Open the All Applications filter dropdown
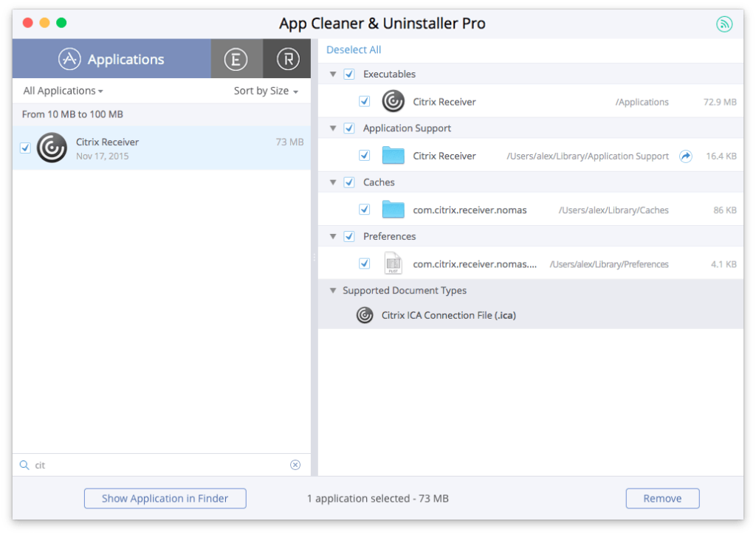Viewport: 756px width, 535px height. (63, 91)
